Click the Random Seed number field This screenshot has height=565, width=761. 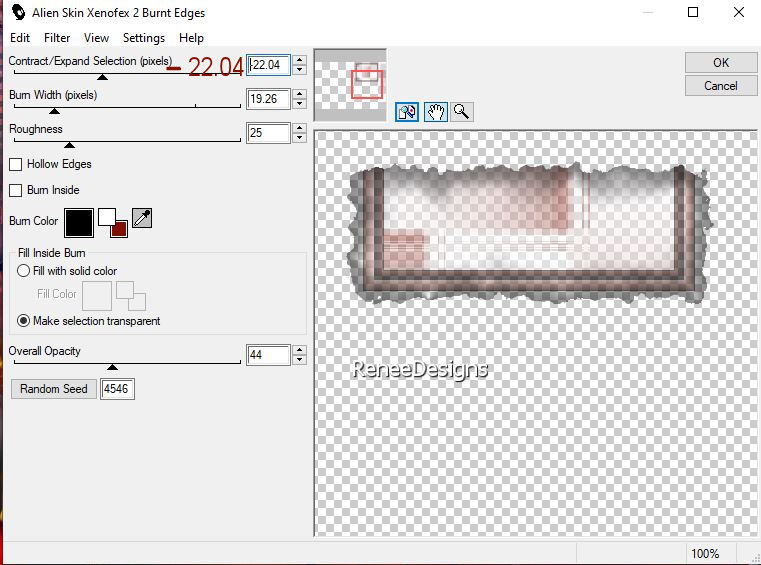(117, 389)
